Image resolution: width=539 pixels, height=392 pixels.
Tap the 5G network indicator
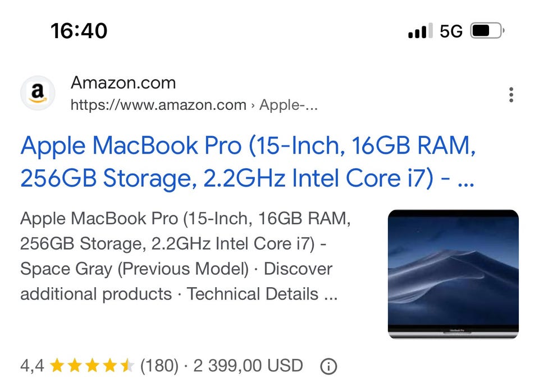(451, 31)
